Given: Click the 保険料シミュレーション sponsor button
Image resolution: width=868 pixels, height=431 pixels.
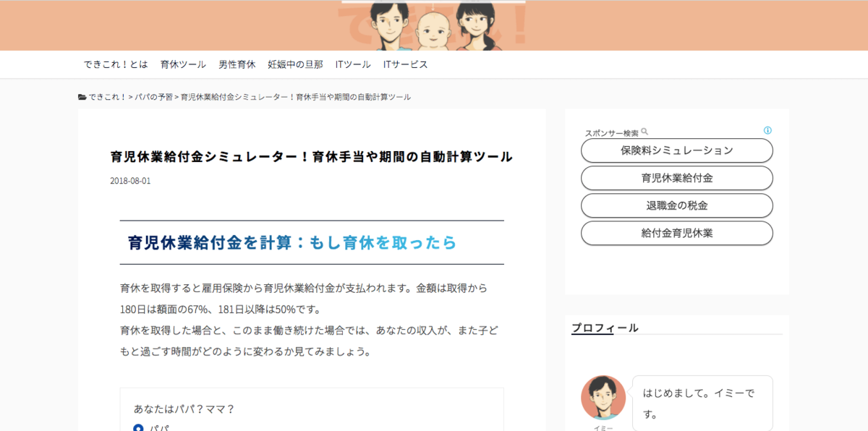Looking at the screenshot, I should 676,150.
